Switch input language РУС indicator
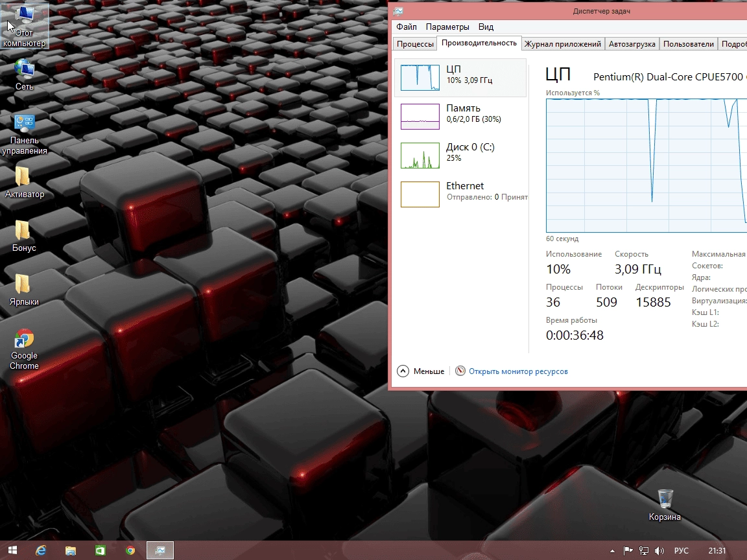 pyautogui.click(x=682, y=550)
